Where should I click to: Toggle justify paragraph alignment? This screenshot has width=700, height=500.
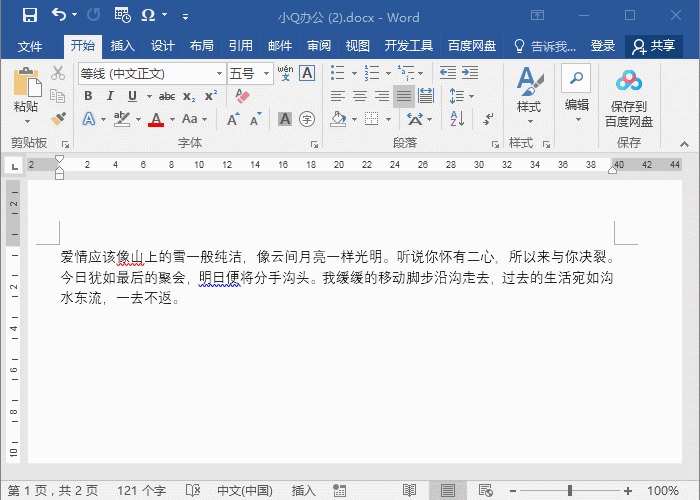403,96
